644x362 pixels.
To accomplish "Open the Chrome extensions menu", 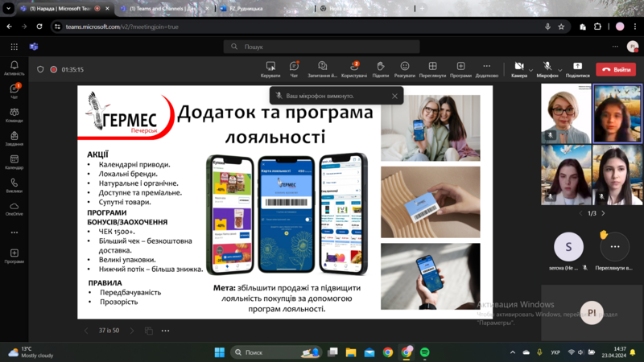I will (x=597, y=27).
